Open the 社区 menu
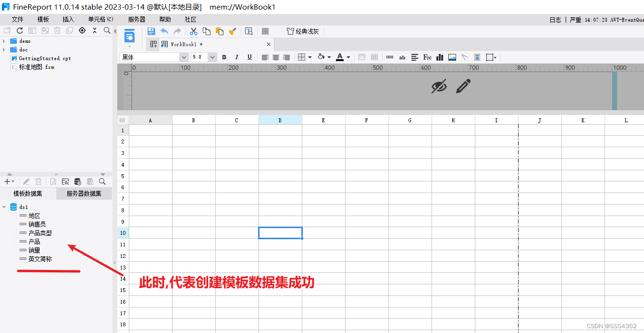This screenshot has height=333, width=644. tap(190, 19)
